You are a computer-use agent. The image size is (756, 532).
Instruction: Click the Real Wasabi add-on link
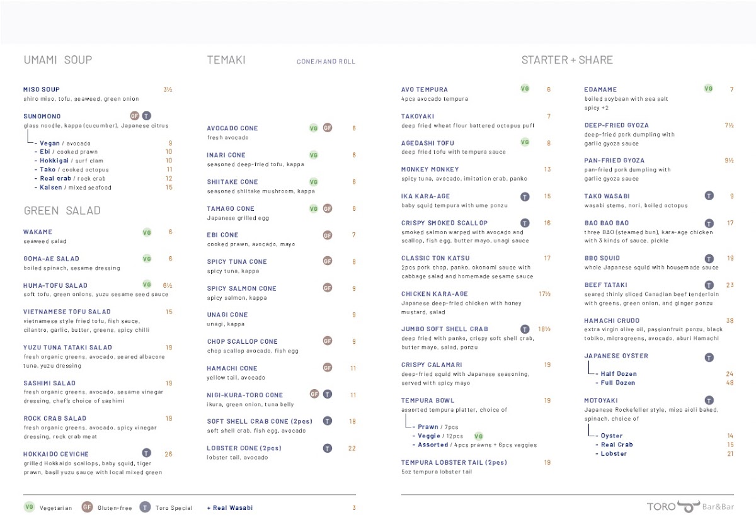pyautogui.click(x=230, y=508)
